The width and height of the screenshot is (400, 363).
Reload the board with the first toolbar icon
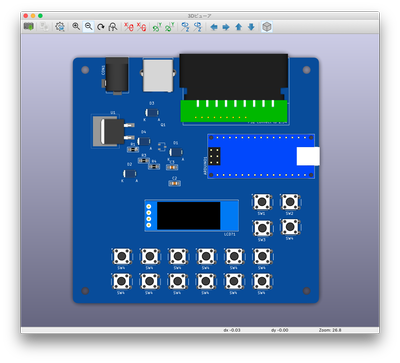(29, 27)
